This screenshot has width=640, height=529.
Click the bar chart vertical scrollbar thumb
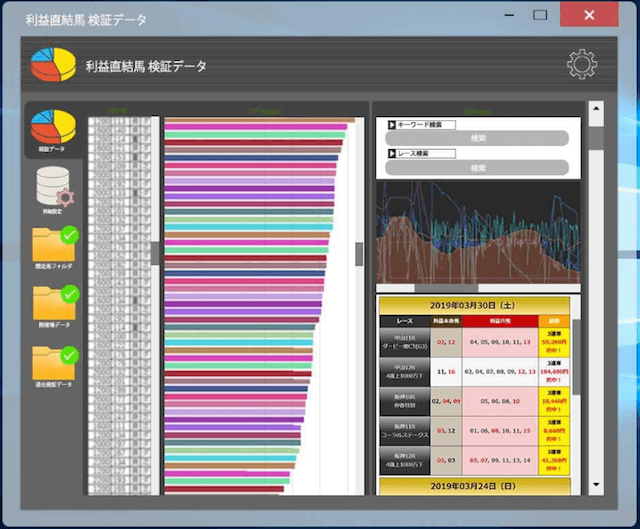point(359,254)
